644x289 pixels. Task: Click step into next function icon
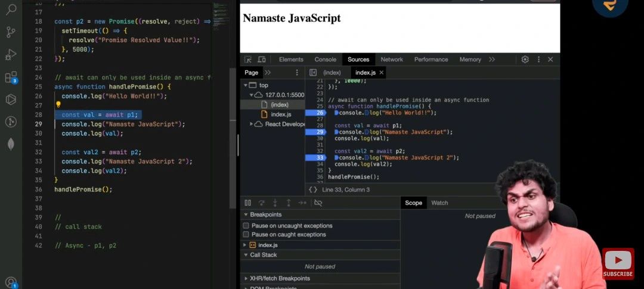click(x=275, y=203)
